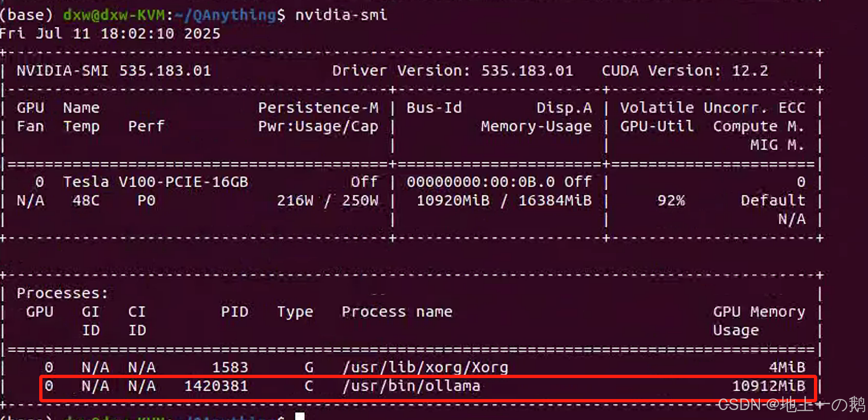Image resolution: width=868 pixels, height=420 pixels.
Task: Click the typed nvidia-smi command
Action: [341, 15]
